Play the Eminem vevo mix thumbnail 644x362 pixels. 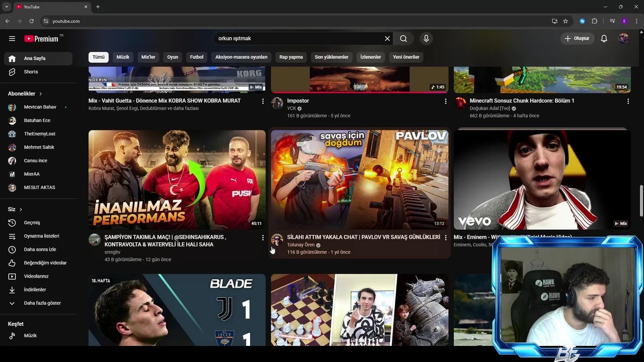(542, 179)
